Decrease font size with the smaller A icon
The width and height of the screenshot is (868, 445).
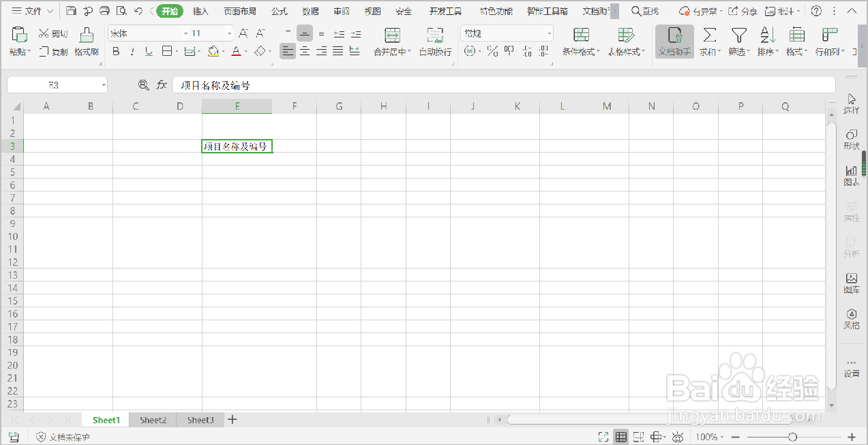tap(260, 33)
